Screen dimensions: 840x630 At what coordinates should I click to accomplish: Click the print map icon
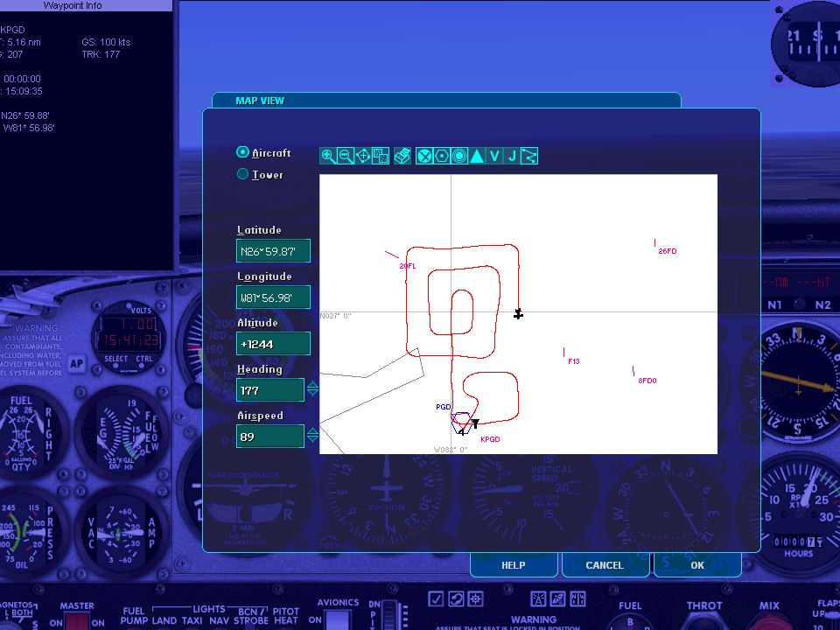[x=402, y=156]
